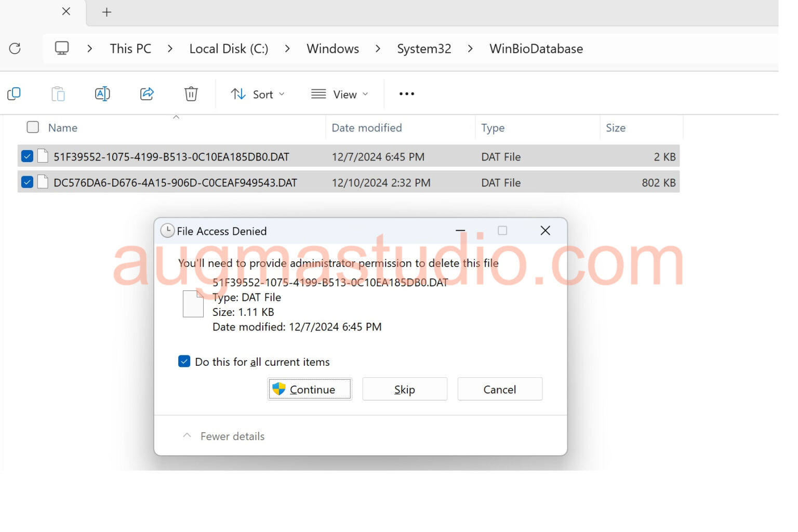Click the shield icon on Continue button
798x532 pixels.
(279, 389)
